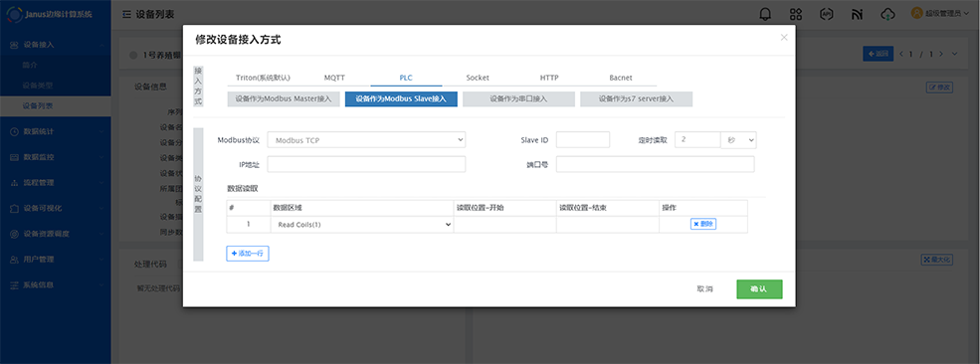Select the PLC tab

pyautogui.click(x=406, y=78)
